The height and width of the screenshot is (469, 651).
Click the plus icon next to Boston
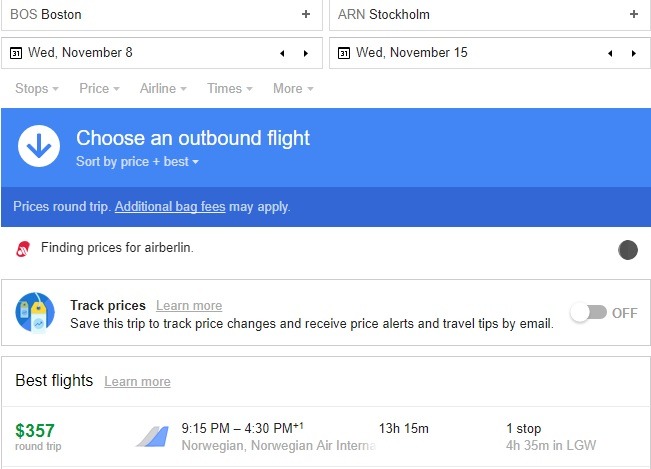306,15
